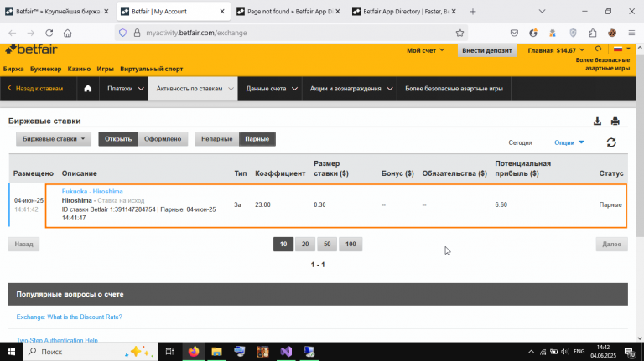Go to browser home page icon
644x361 pixels.
coord(68,33)
